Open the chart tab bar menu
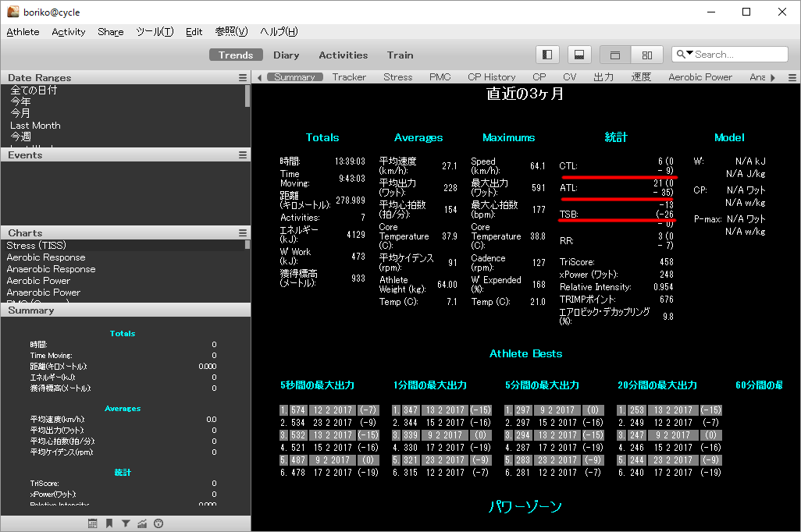This screenshot has width=801, height=532. [792, 77]
